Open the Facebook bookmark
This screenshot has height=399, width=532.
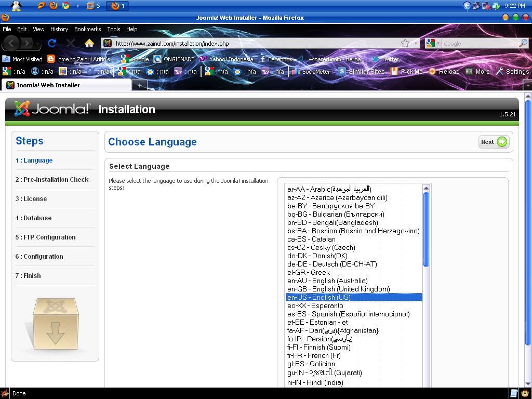[x=276, y=59]
